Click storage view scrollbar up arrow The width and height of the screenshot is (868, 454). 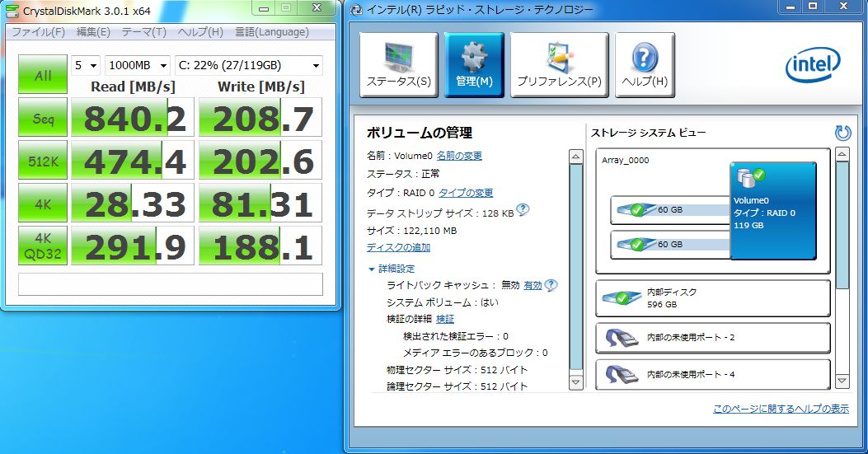tap(842, 154)
